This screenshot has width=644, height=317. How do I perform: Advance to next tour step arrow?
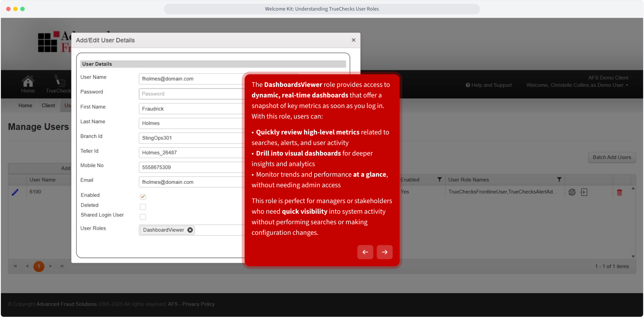click(385, 252)
